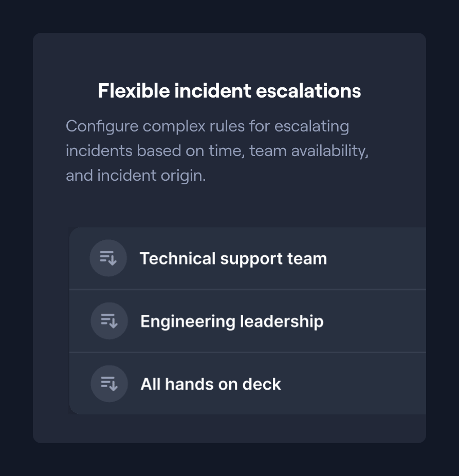Viewport: 459px width, 476px height.
Task: Click the escalation icon for All hands on deck
Action: click(109, 384)
